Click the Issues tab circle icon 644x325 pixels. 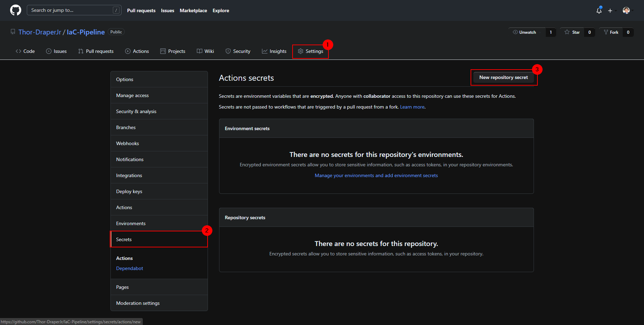[49, 51]
